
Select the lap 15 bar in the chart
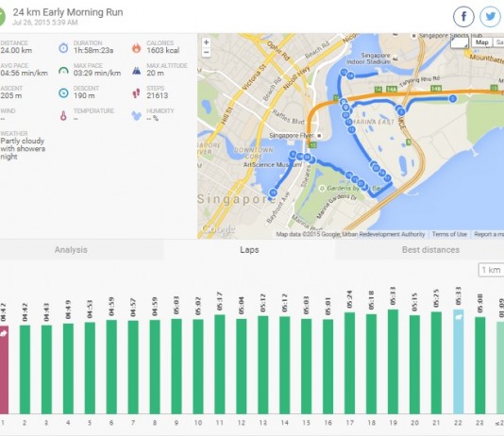[307, 366]
